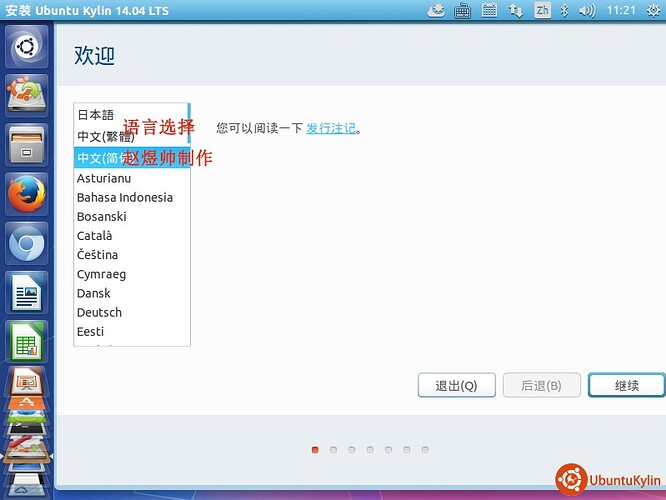Open the keyboard indicator in top panel
The width and height of the screenshot is (666, 500).
462,11
